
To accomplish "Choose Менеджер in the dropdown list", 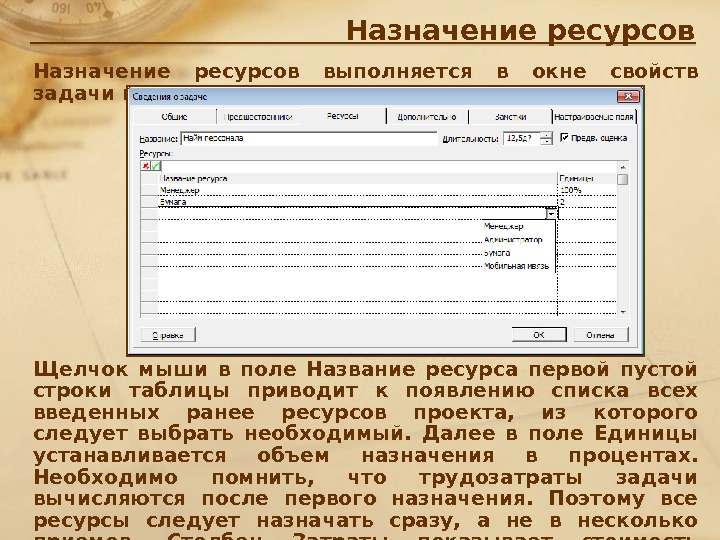I will coord(519,226).
